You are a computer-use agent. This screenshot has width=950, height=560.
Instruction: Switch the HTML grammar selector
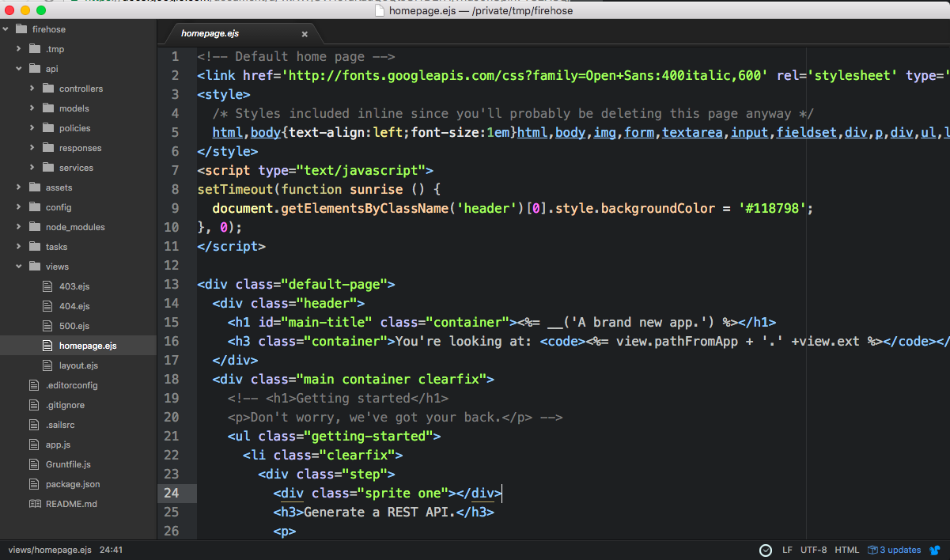click(x=846, y=551)
